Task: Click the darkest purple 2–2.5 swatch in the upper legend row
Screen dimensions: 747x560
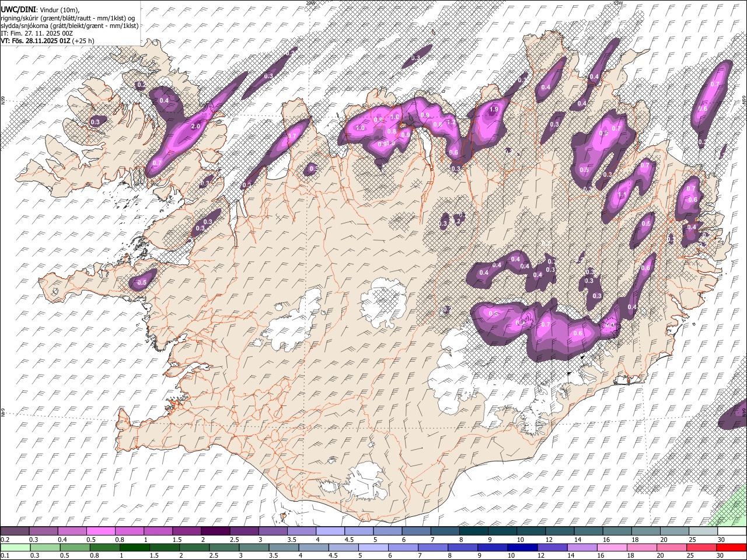Action: 215,531
